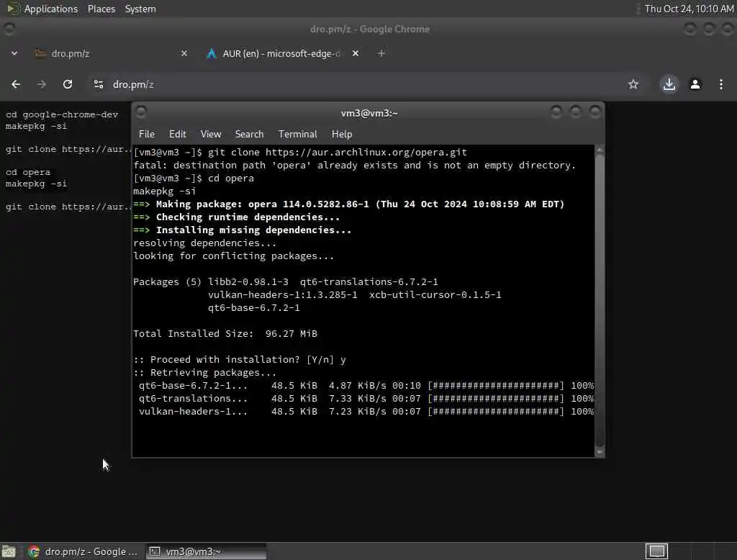
Task: Switch to vm3@vm3 terminal taskbar button
Action: coord(206,551)
